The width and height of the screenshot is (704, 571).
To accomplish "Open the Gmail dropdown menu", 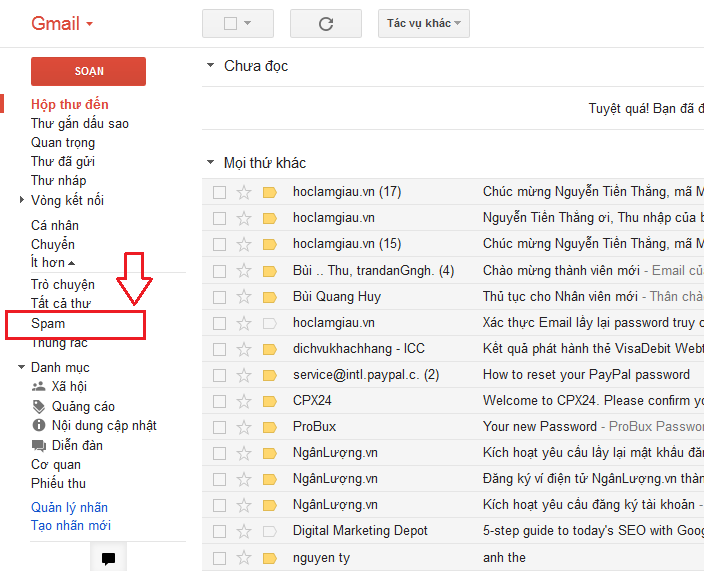I will [x=62, y=23].
